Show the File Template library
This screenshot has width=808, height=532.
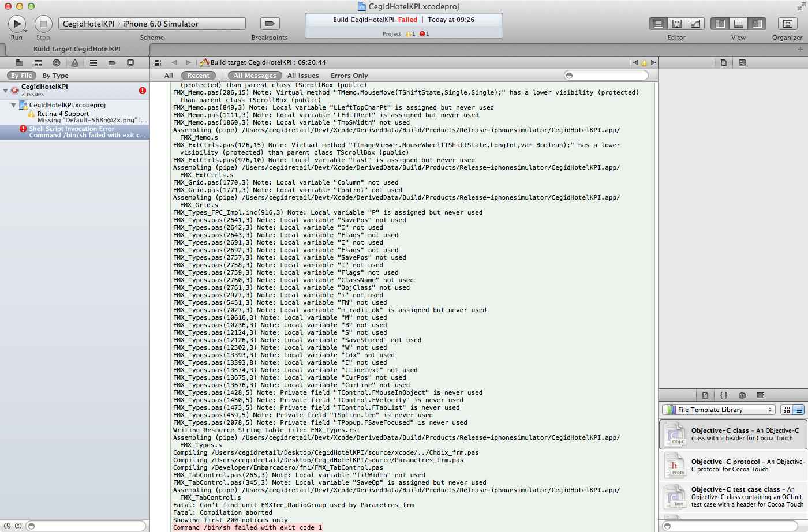(705, 395)
